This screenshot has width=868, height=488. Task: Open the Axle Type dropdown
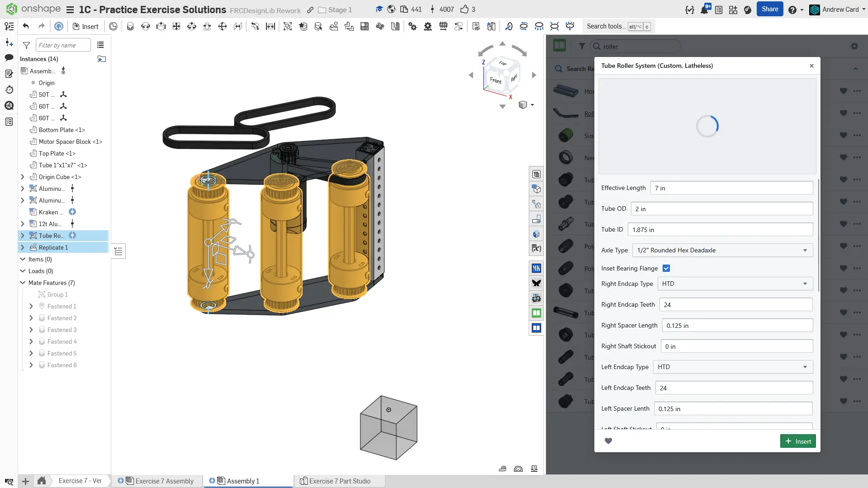pyautogui.click(x=722, y=250)
